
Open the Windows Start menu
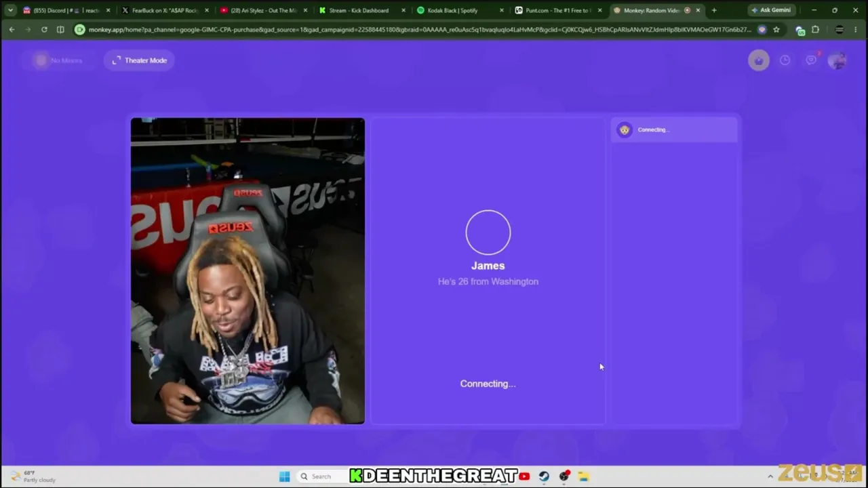pyautogui.click(x=285, y=476)
